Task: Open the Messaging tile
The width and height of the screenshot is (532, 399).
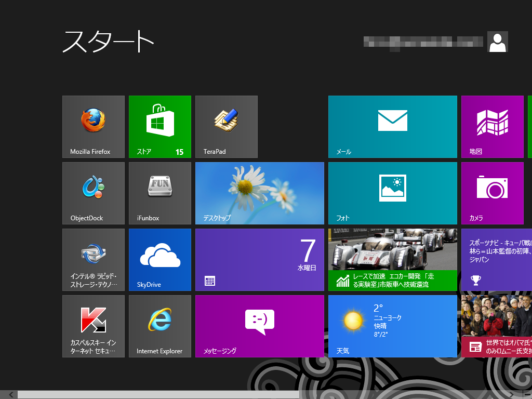Action: [x=260, y=326]
